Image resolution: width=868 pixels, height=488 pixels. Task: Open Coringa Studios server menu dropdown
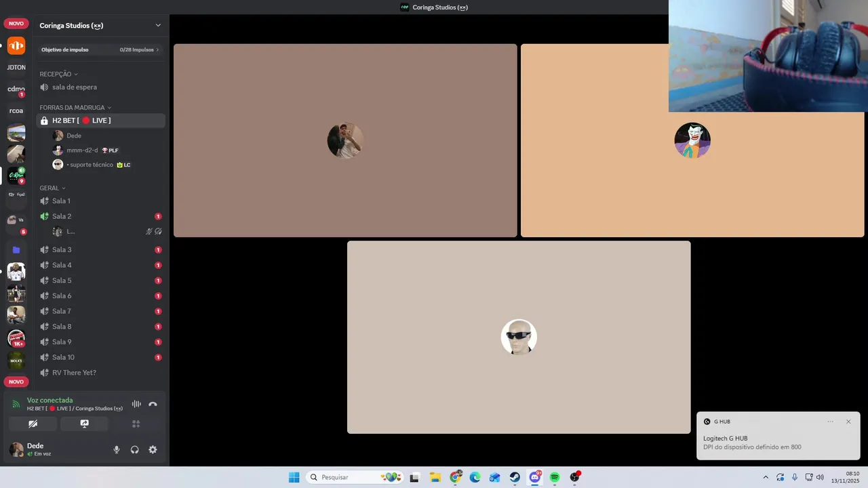(158, 26)
